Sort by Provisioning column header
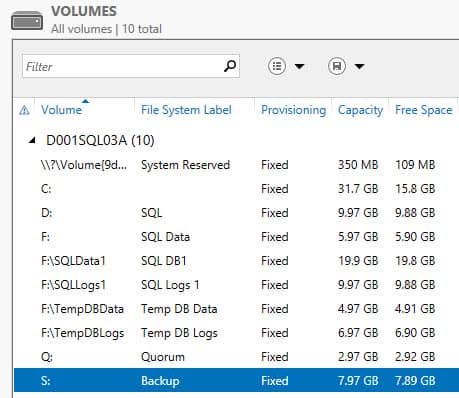The width and height of the screenshot is (459, 398). 293,110
